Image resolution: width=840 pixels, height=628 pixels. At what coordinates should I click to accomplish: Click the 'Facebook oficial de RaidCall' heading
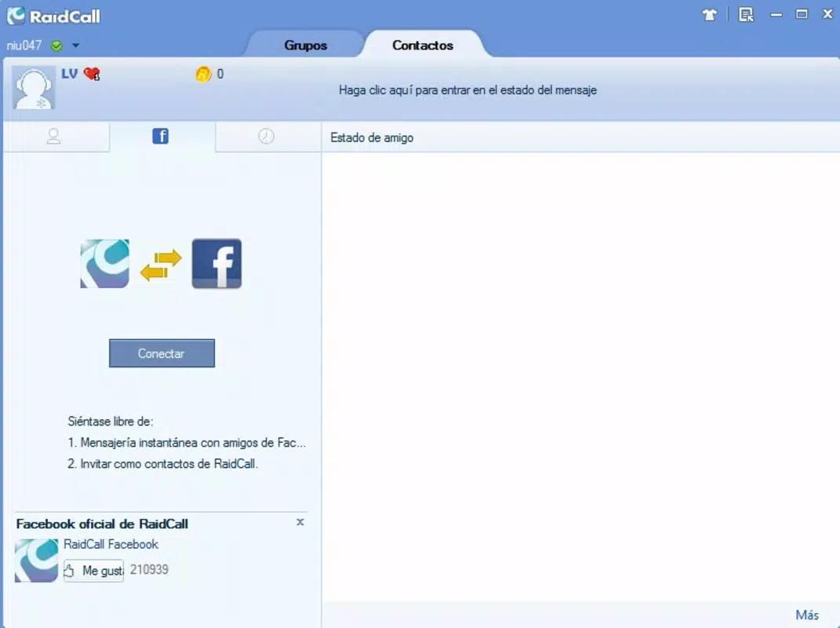[102, 524]
